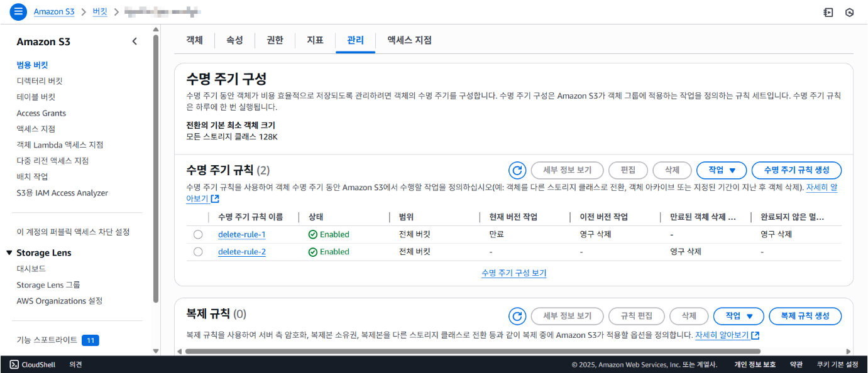Click the top-right hexagon settings icon
This screenshot has height=373, width=868.
tap(850, 12)
